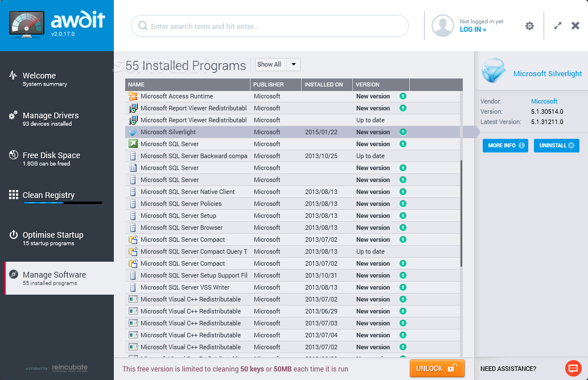The image size is (588, 380).
Task: Click update arrow for Microsoft Silverlight row
Action: click(403, 132)
